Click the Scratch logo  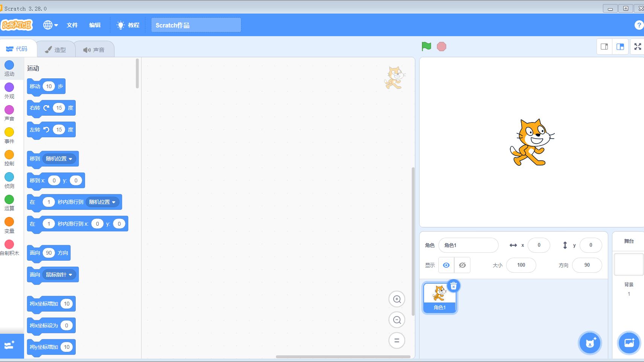pyautogui.click(x=17, y=25)
